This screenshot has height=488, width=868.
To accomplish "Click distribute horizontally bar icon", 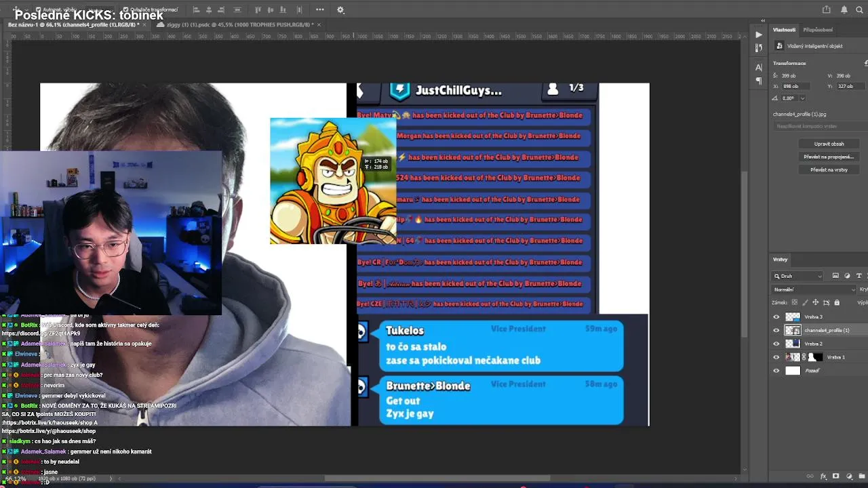I will (x=237, y=9).
